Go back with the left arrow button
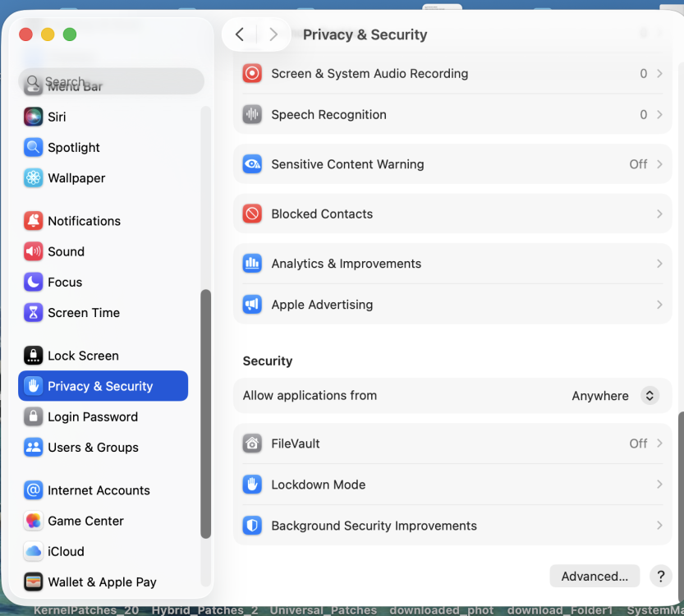The width and height of the screenshot is (684, 616). click(x=240, y=34)
